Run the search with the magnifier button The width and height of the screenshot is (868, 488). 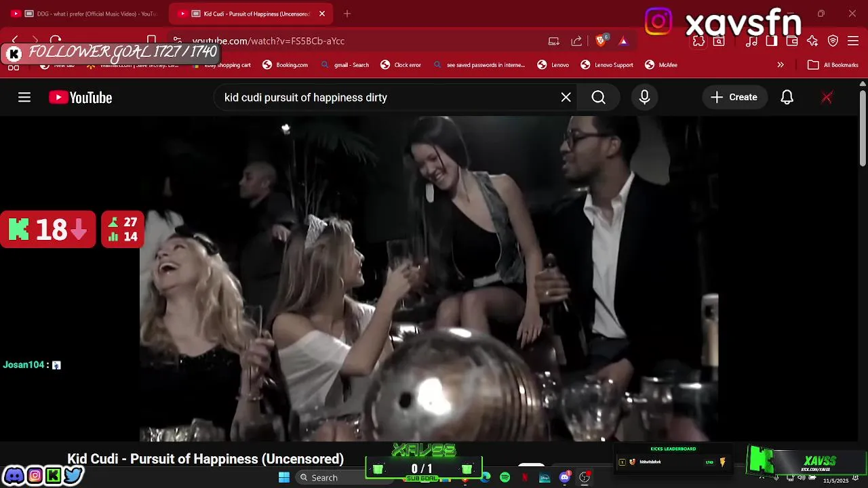pos(599,98)
